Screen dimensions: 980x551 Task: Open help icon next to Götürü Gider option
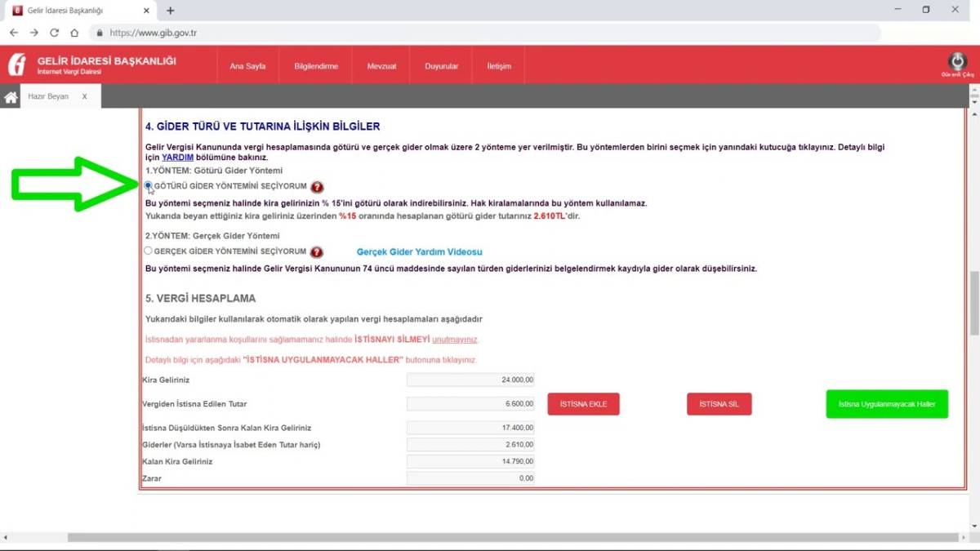pos(317,187)
